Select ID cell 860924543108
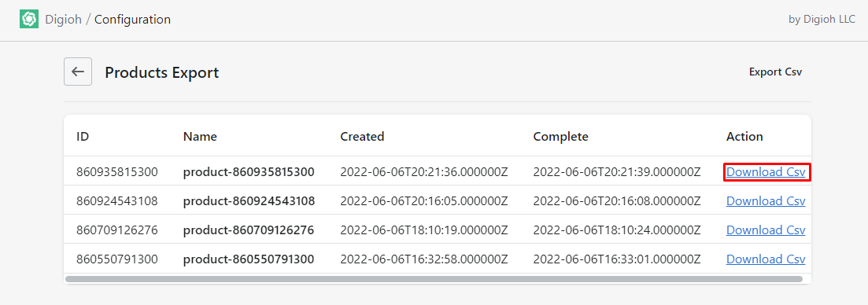Image resolution: width=868 pixels, height=305 pixels. 116,201
